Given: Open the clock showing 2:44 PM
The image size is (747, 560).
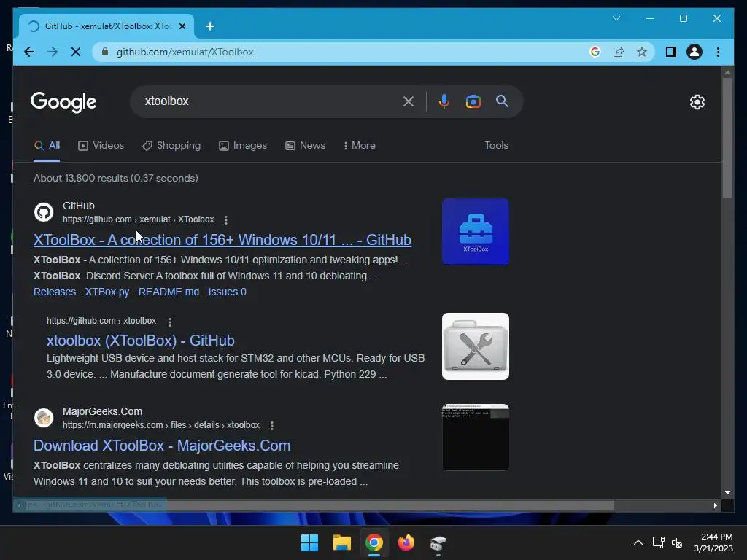Looking at the screenshot, I should [713, 542].
